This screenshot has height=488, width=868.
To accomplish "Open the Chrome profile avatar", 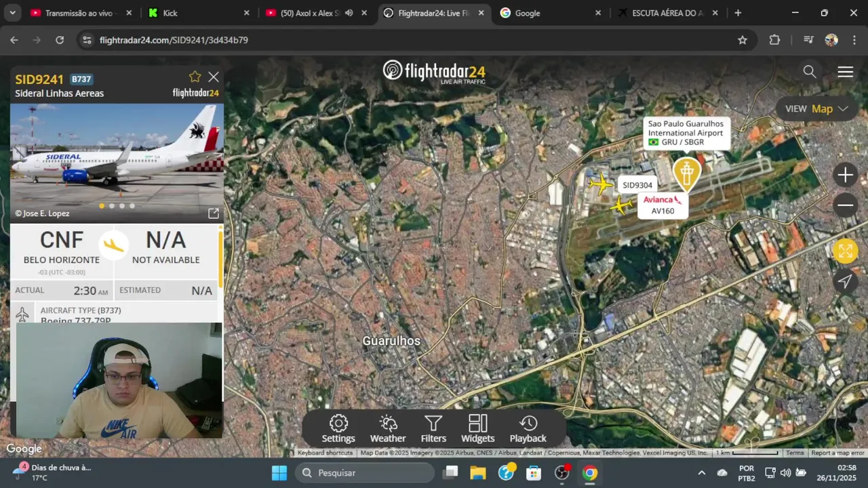I will (x=831, y=40).
